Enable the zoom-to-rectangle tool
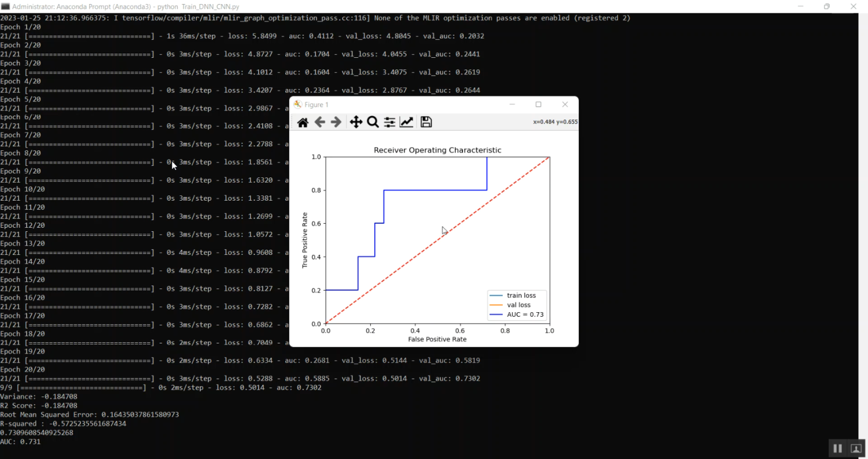The height and width of the screenshot is (459, 868). (x=373, y=122)
